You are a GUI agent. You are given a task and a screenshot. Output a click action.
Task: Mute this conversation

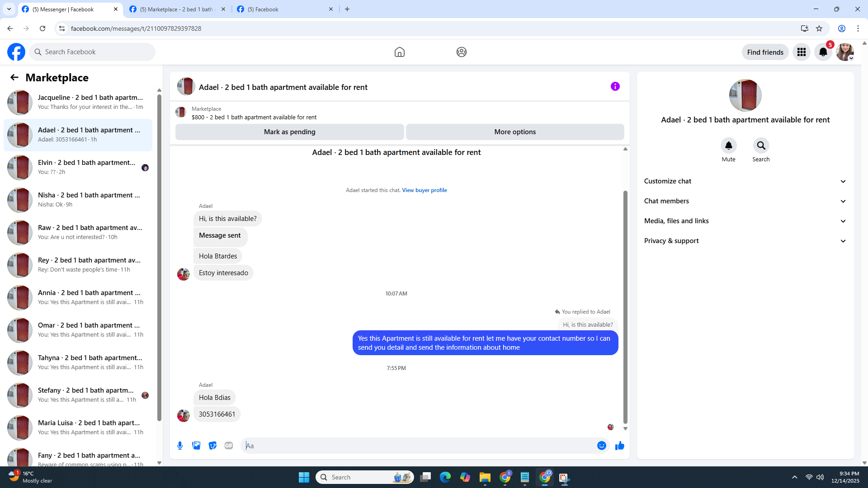728,145
